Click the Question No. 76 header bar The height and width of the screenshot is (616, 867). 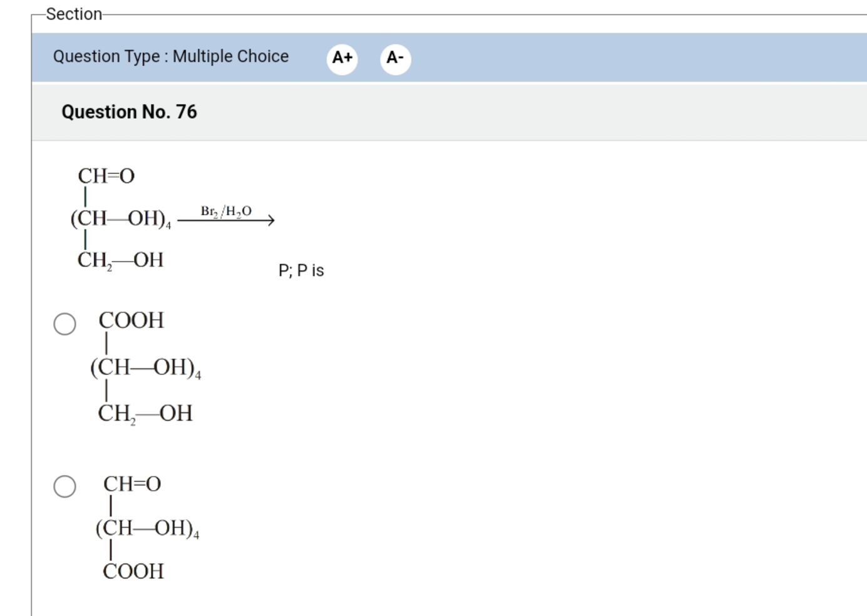(129, 112)
